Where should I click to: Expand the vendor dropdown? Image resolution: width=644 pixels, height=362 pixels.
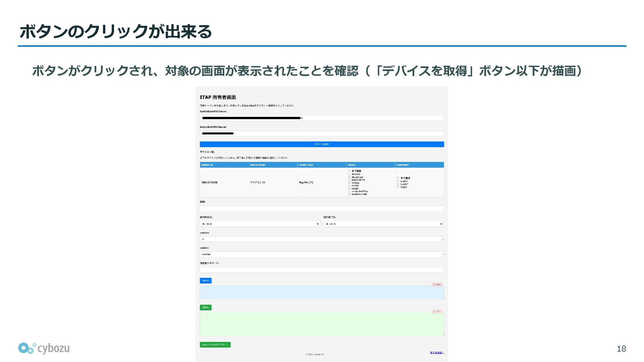tap(322, 254)
